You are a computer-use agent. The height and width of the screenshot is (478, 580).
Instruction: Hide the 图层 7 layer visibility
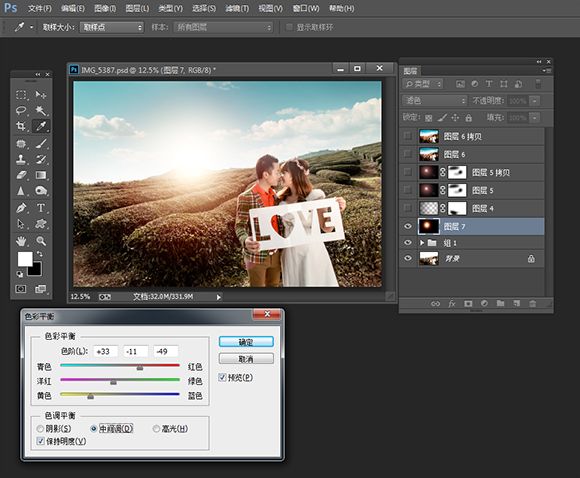(x=408, y=226)
